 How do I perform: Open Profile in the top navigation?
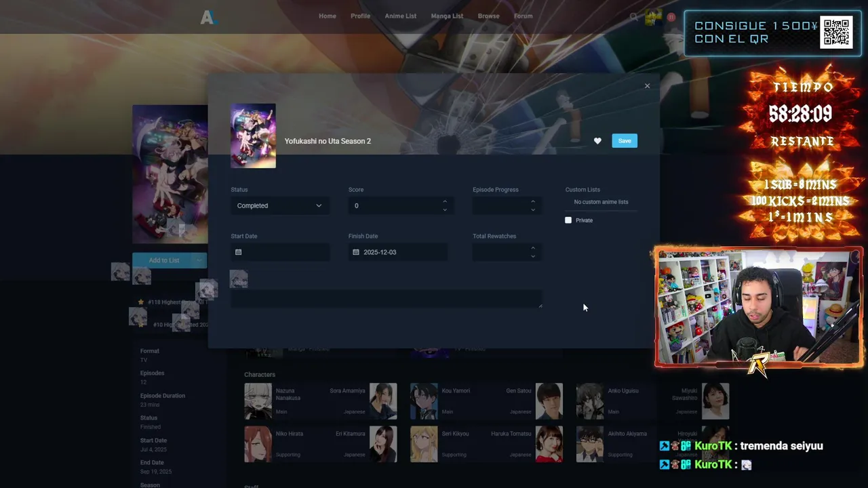360,16
